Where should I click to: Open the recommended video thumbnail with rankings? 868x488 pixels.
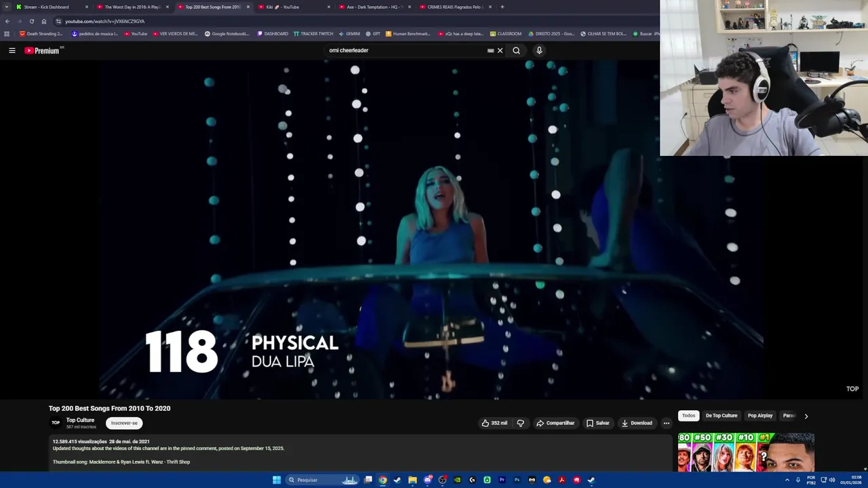point(746,452)
